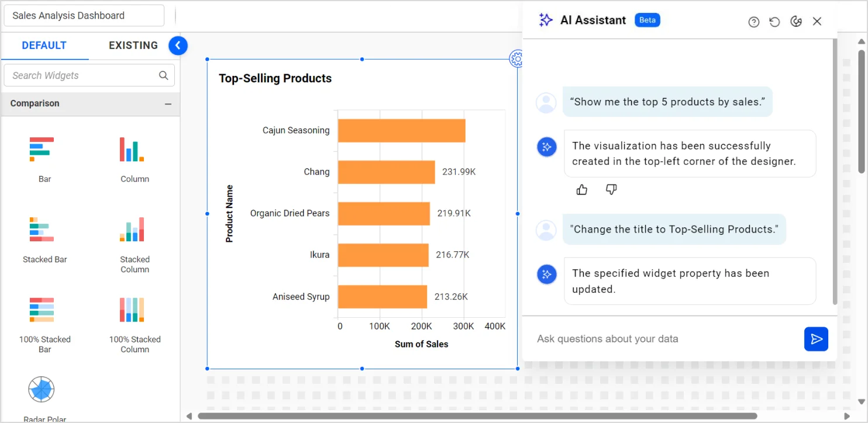The image size is (868, 423).
Task: Send the AI Assistant message
Action: [x=816, y=339]
